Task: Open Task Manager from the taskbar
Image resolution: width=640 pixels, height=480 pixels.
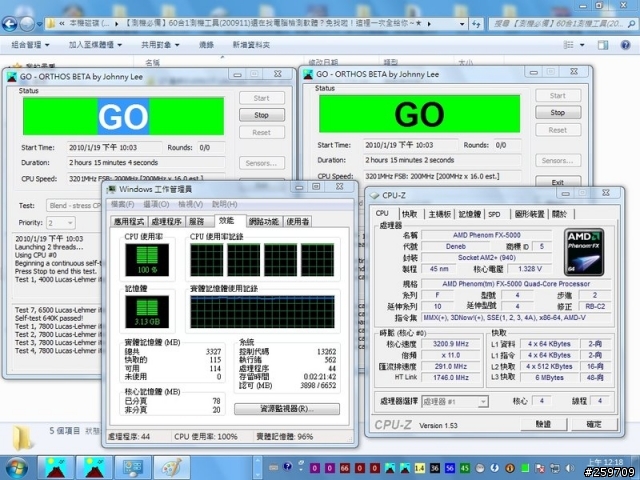Action: point(133,468)
